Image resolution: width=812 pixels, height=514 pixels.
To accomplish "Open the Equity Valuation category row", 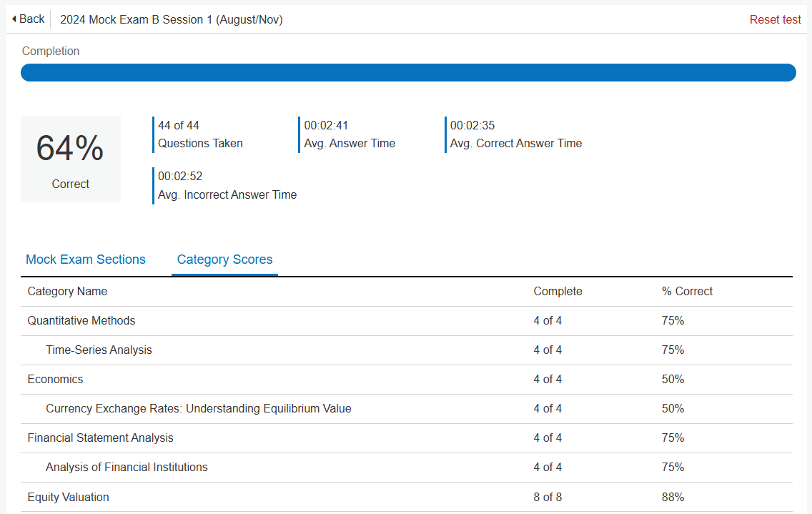I will coord(407,498).
